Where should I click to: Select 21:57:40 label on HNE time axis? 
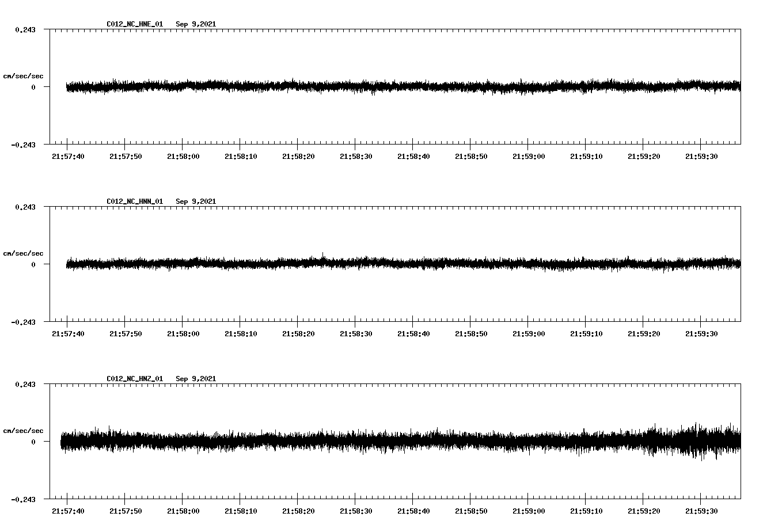point(68,156)
